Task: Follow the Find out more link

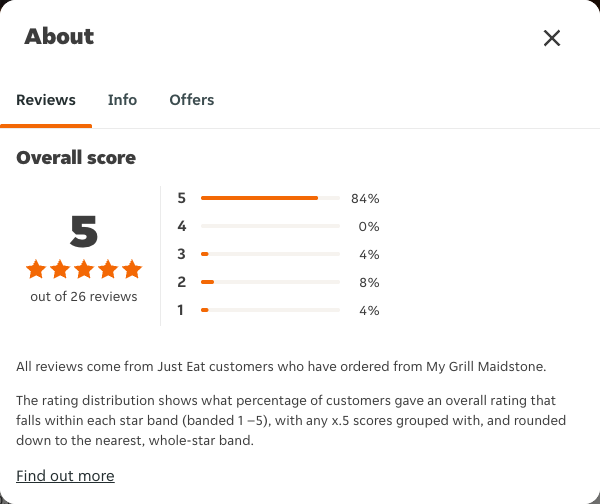Action: tap(65, 476)
